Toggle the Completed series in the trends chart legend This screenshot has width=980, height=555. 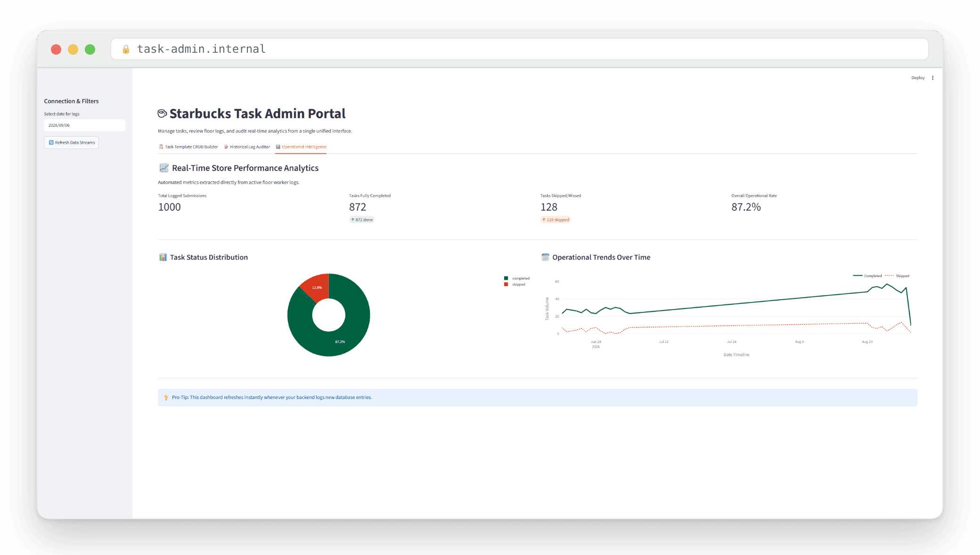click(x=867, y=276)
